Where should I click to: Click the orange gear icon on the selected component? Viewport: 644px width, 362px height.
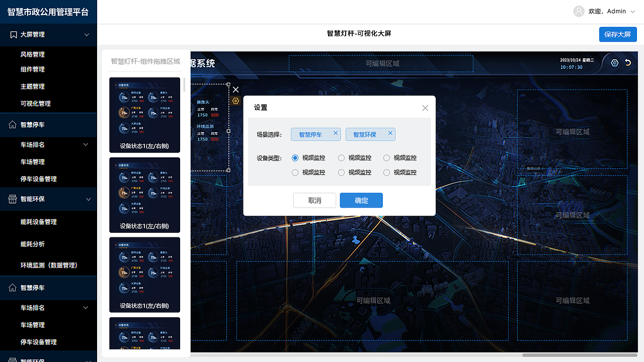tap(235, 101)
